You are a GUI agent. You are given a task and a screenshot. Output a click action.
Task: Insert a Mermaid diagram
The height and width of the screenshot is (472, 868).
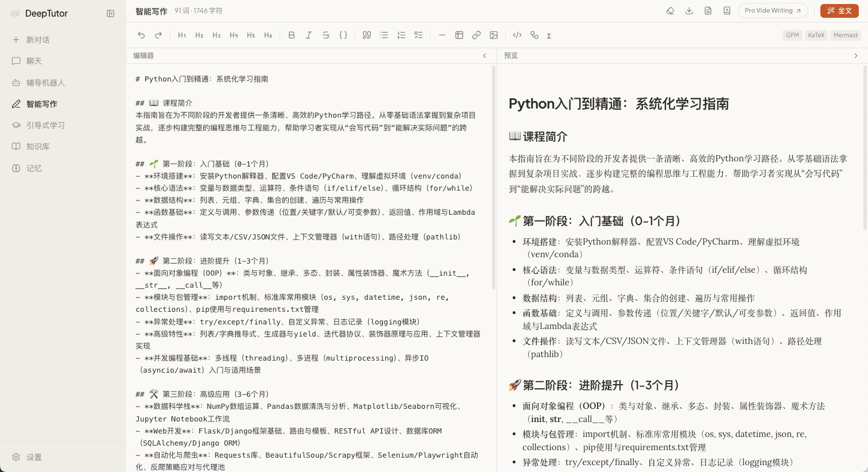pos(534,35)
